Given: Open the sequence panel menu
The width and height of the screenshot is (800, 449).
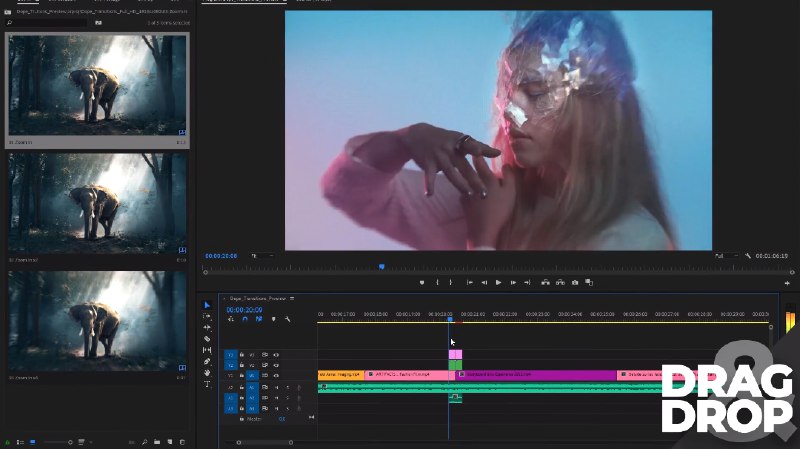Looking at the screenshot, I should [292, 298].
